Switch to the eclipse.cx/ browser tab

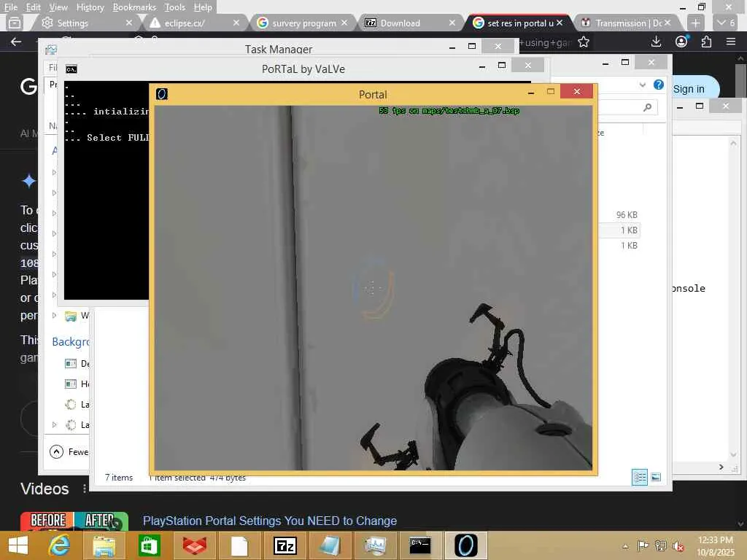(193, 23)
